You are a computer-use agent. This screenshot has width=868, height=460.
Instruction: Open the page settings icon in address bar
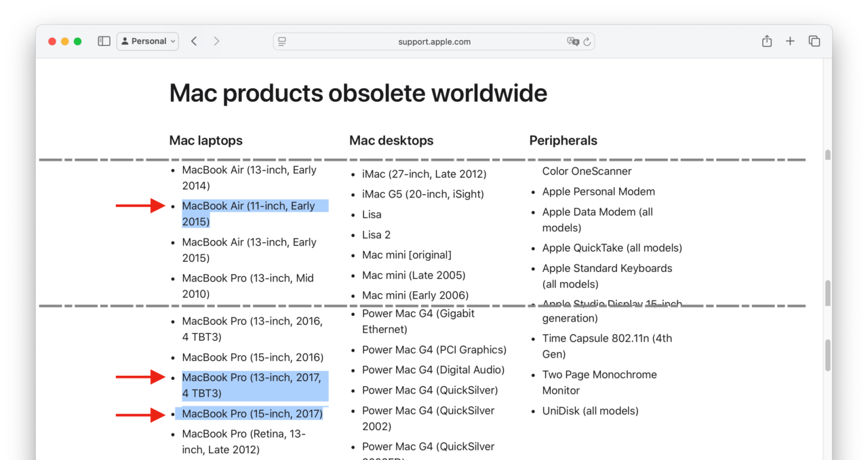[x=281, y=41]
